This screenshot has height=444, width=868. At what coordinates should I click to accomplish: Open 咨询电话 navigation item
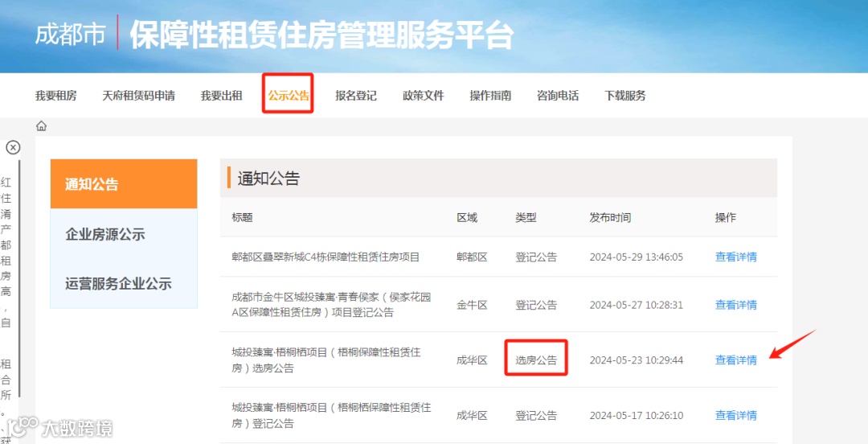click(x=558, y=96)
